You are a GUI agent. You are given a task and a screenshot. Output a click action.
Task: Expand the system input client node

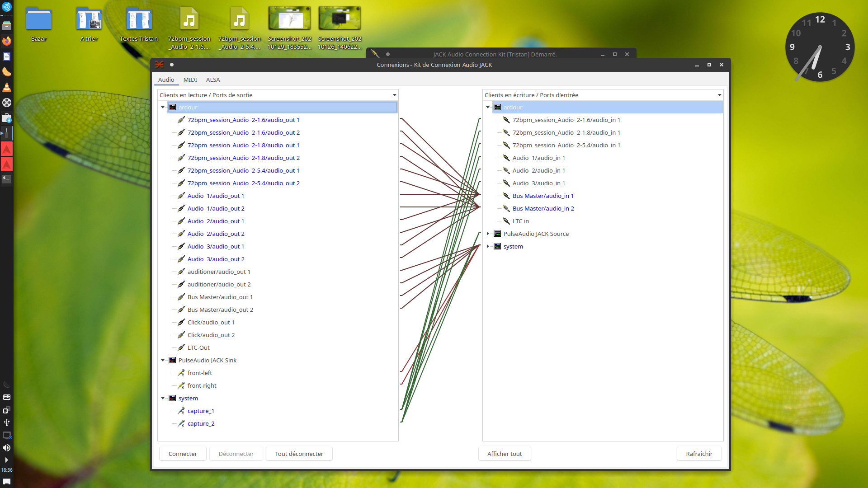pyautogui.click(x=488, y=246)
